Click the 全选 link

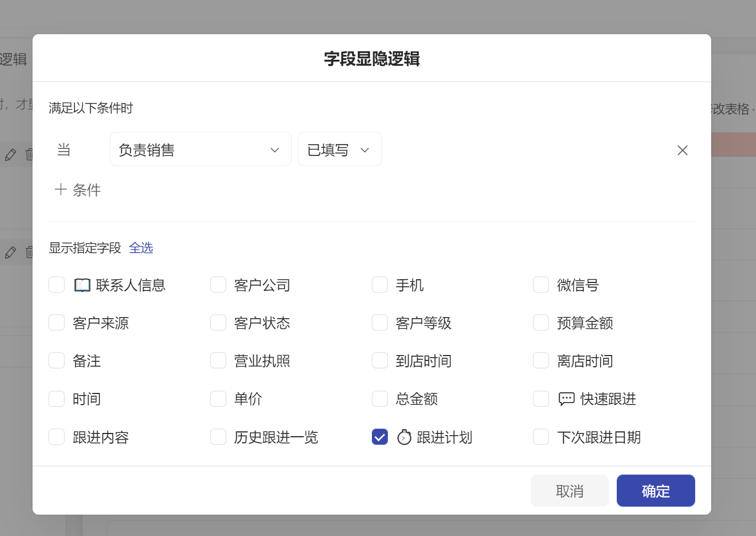pyautogui.click(x=141, y=248)
